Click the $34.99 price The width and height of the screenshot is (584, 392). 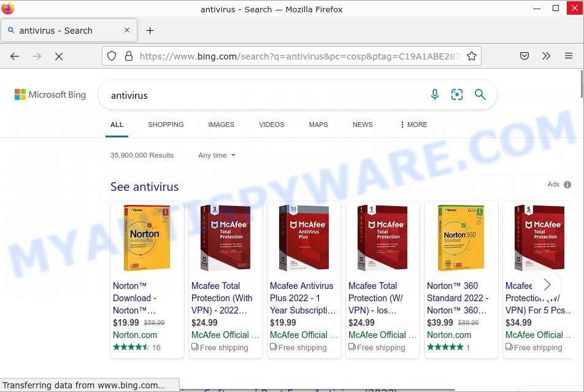(518, 323)
